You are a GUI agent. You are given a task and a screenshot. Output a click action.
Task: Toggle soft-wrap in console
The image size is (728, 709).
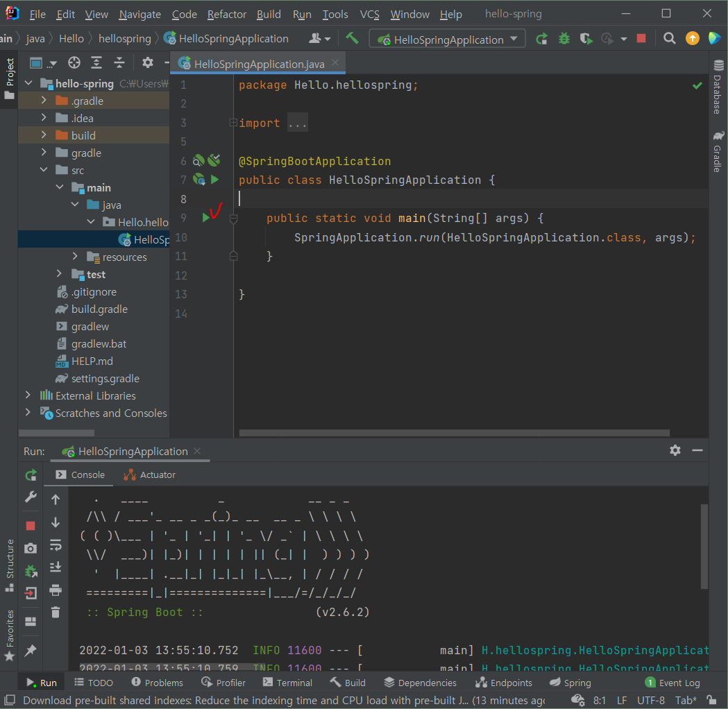[x=56, y=545]
